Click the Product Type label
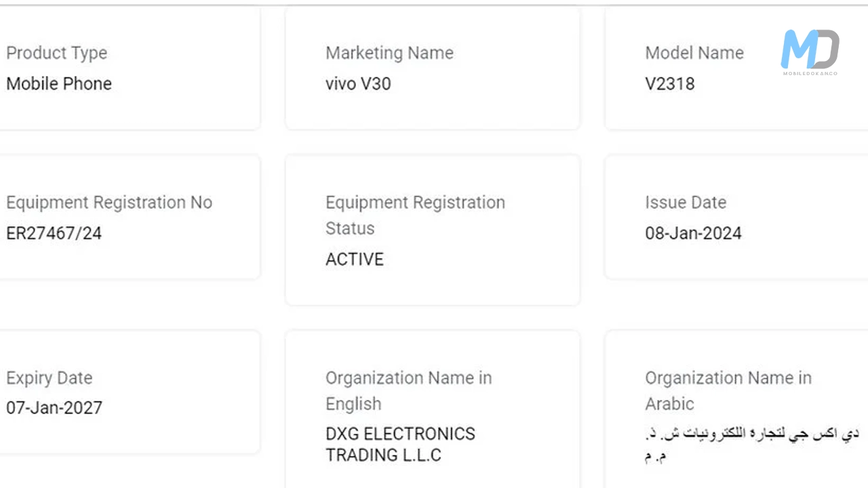 tap(57, 53)
